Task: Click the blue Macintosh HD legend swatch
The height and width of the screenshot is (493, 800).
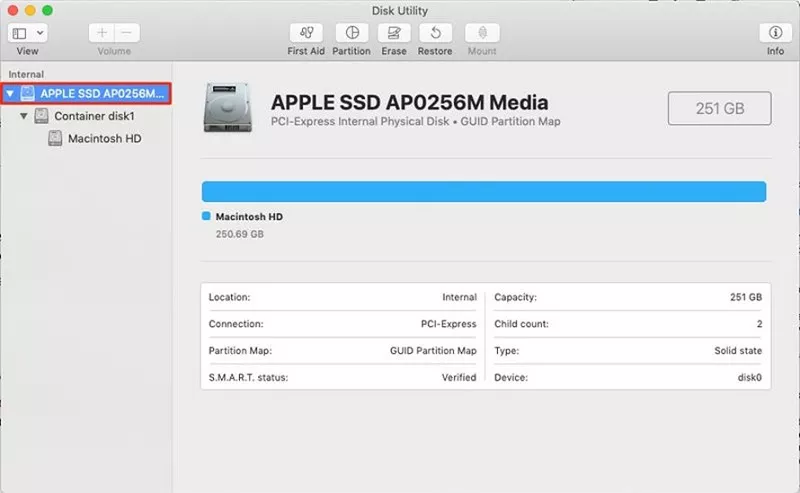Action: point(206,216)
